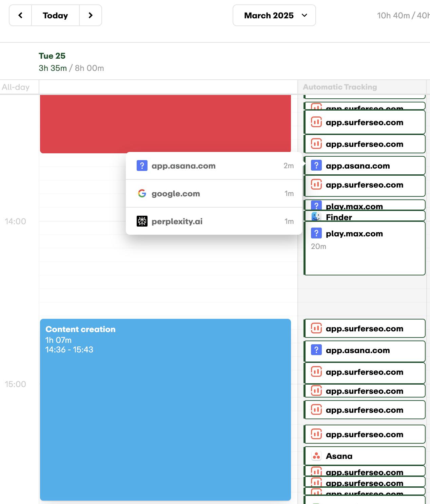This screenshot has width=430, height=504.
Task: Open the play.max.com 20m tracking block
Action: [365, 248]
